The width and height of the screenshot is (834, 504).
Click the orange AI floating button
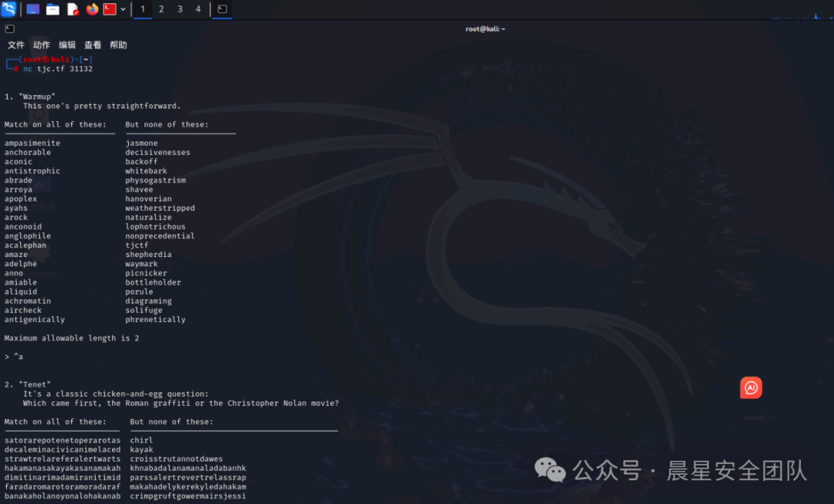tap(751, 387)
